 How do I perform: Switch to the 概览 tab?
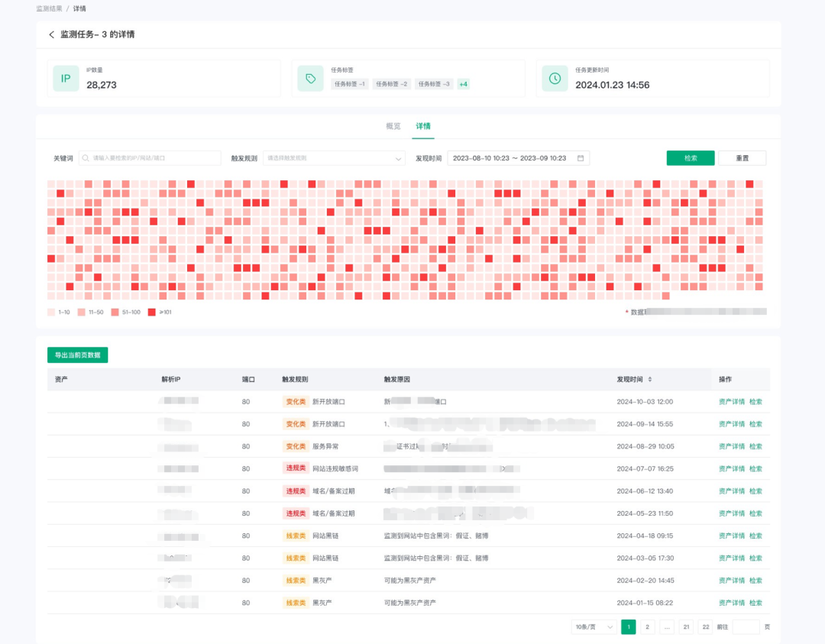(393, 126)
